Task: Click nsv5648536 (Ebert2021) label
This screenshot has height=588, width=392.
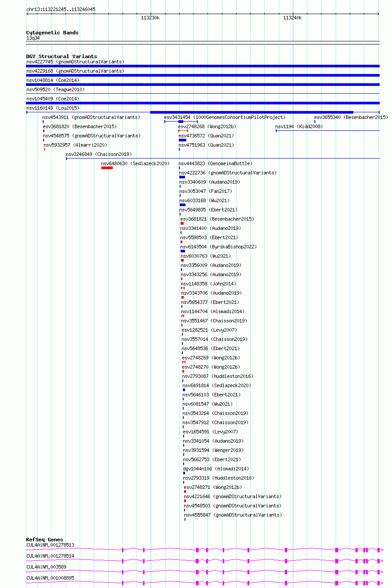Action: click(211, 348)
